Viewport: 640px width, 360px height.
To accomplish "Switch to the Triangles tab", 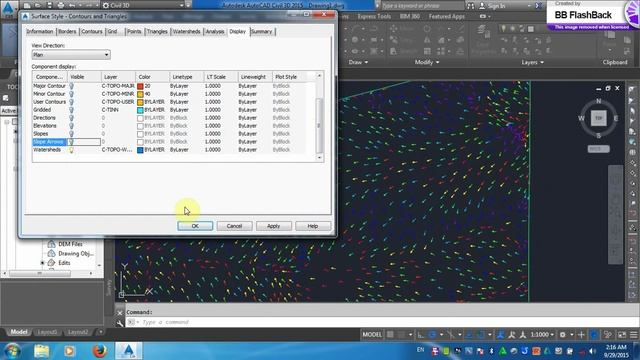I will pos(157,31).
